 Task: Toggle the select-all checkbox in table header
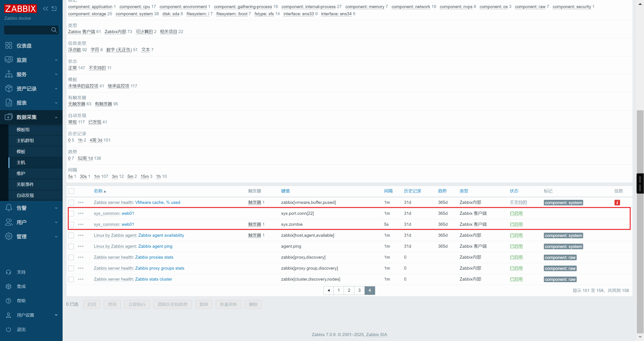[71, 191]
